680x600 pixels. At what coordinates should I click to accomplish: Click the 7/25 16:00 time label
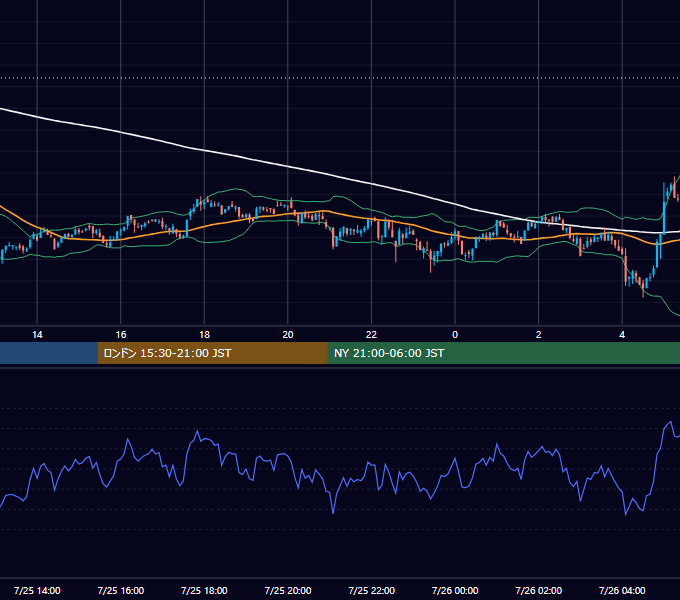(121, 590)
